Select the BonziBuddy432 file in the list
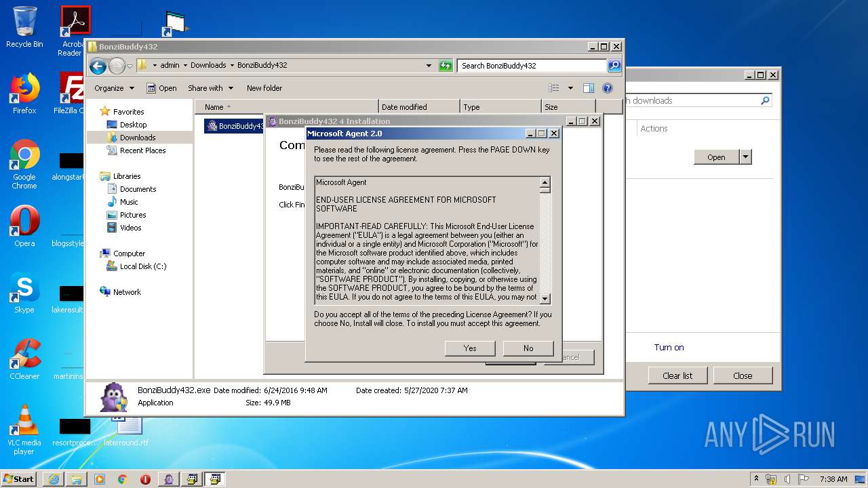This screenshot has height=488, width=868. click(235, 126)
